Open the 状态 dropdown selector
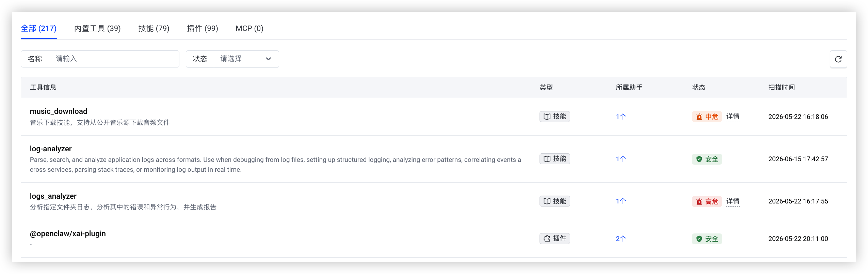The height and width of the screenshot is (274, 868). pos(246,59)
